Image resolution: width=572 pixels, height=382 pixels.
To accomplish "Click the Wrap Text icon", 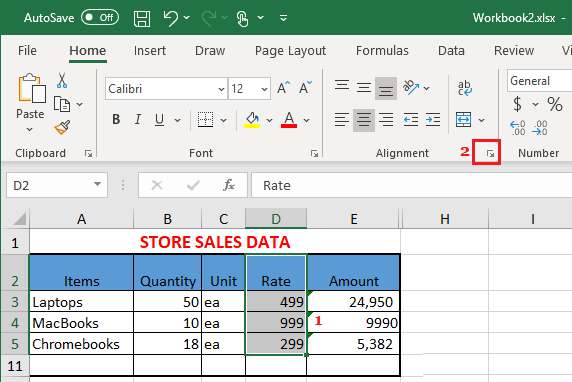I will point(465,88).
